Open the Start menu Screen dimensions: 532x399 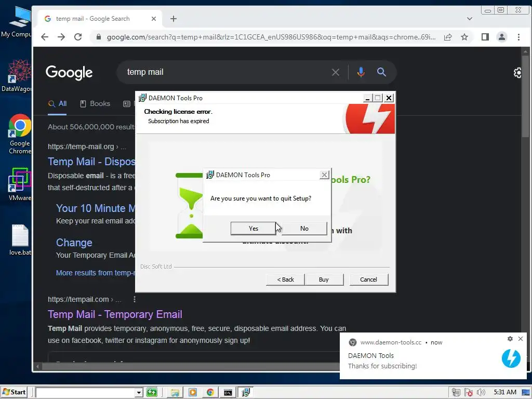point(14,392)
